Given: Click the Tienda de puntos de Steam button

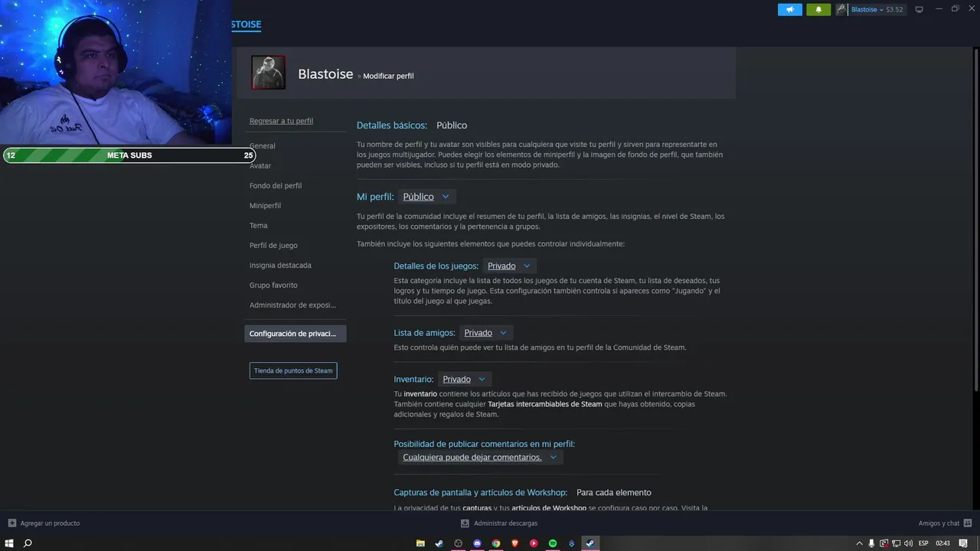Looking at the screenshot, I should 293,370.
